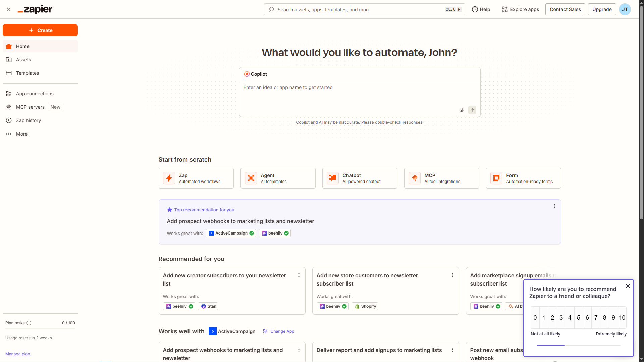Screen dimensions: 644x362
Task: Open Zap history
Action: click(40, 120)
